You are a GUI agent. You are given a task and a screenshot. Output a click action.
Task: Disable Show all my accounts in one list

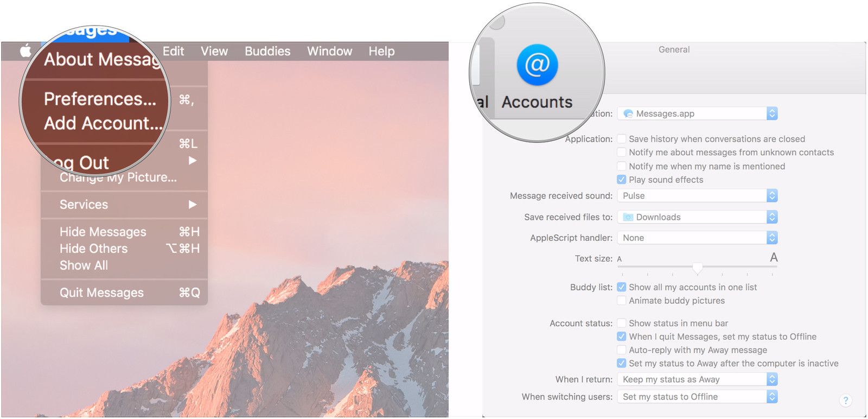[x=622, y=287]
